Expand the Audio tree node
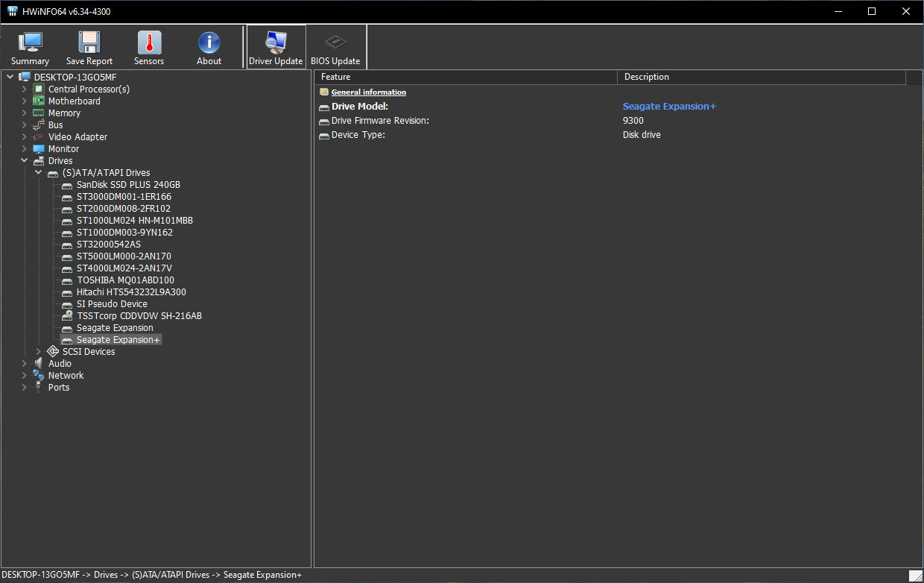Screen dimensions: 924x583 [24, 364]
